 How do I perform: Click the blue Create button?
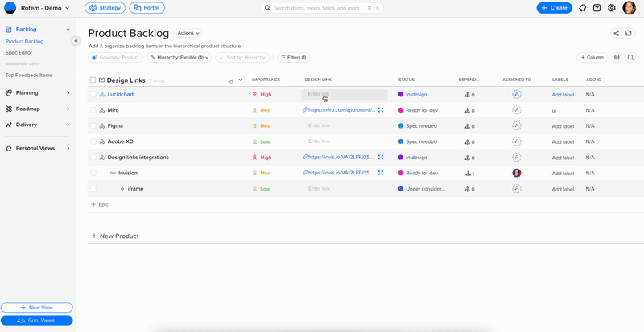coord(555,8)
